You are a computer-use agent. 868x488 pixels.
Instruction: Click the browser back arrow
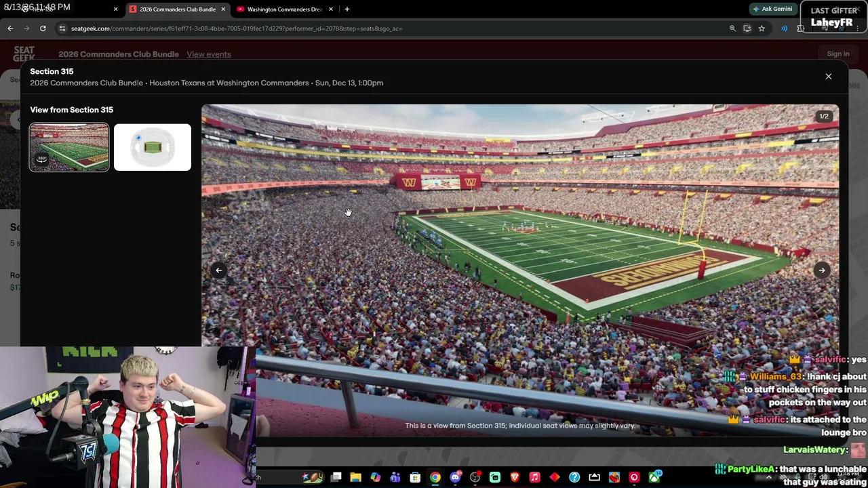(10, 28)
